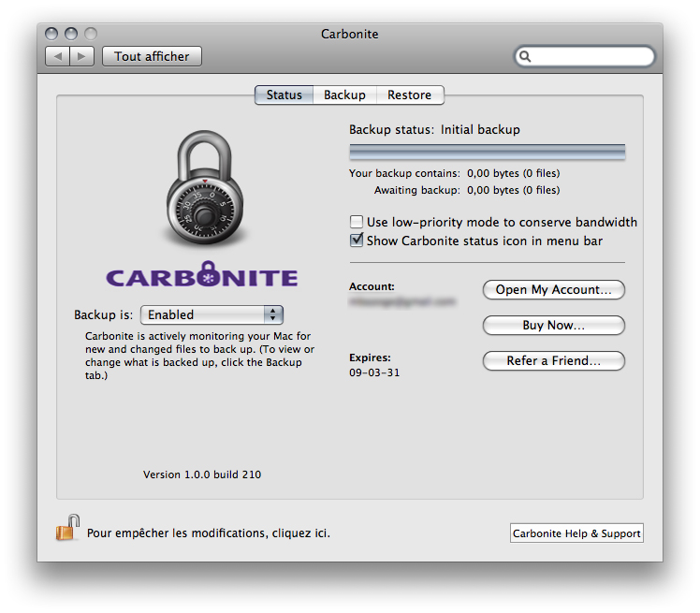Viewport: 700px width, 613px height.
Task: Click the expiry date '09-03-31'
Action: coord(374,372)
